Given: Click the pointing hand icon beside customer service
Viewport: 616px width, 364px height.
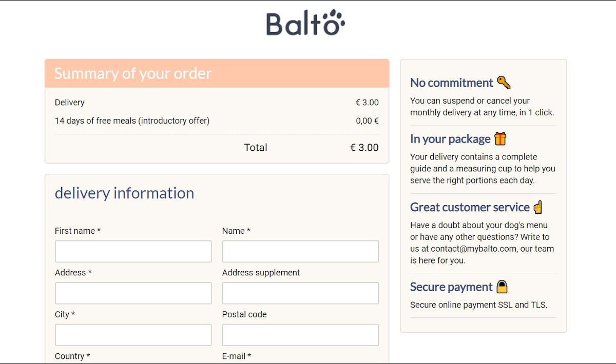Looking at the screenshot, I should coord(537,207).
